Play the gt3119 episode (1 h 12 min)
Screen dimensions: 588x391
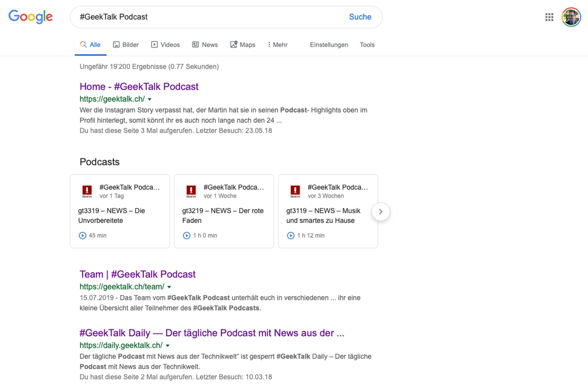click(x=290, y=235)
